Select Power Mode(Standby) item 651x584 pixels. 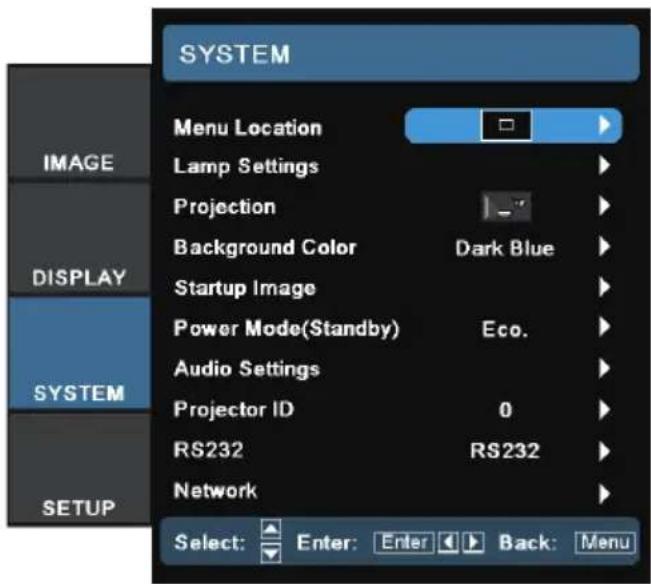[286, 328]
